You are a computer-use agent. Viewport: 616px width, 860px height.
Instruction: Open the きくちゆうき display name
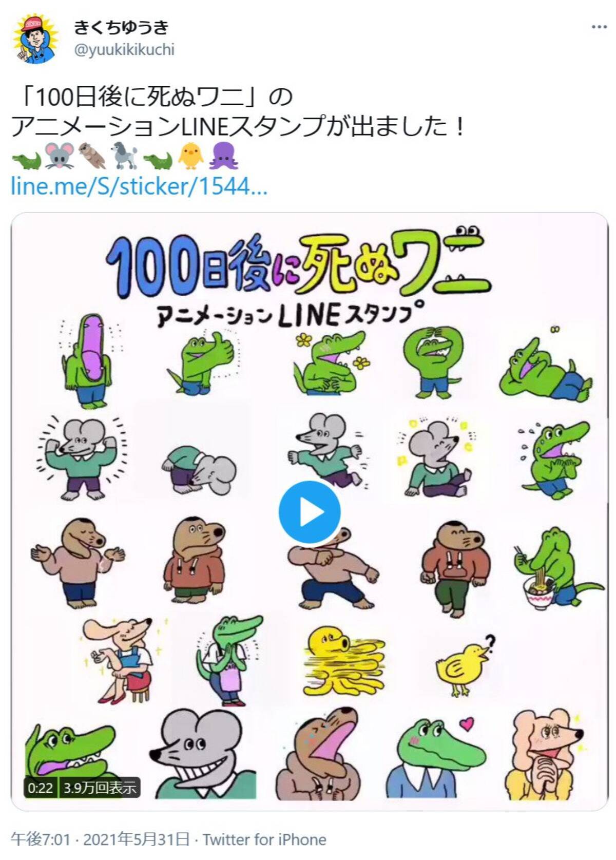[121, 27]
